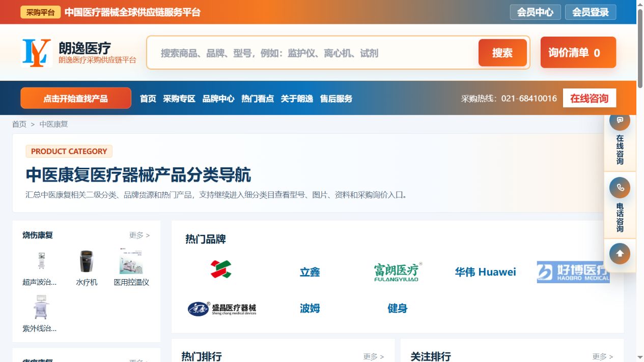
Task: Click the 水疗机 product label
Action: [x=87, y=282]
